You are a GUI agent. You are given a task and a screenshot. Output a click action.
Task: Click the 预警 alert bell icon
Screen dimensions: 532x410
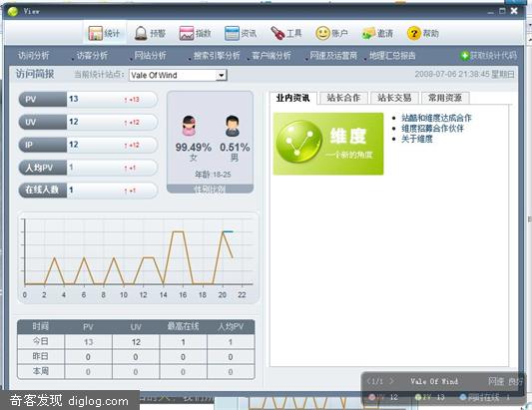click(x=141, y=33)
